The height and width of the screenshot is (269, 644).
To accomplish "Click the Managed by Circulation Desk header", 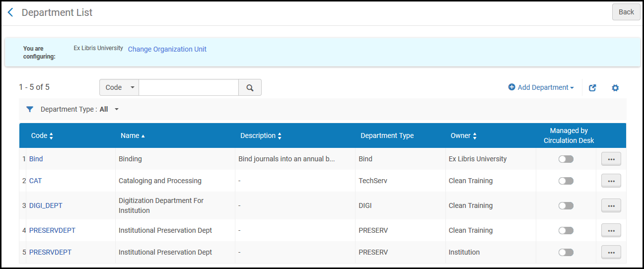I will pyautogui.click(x=569, y=135).
